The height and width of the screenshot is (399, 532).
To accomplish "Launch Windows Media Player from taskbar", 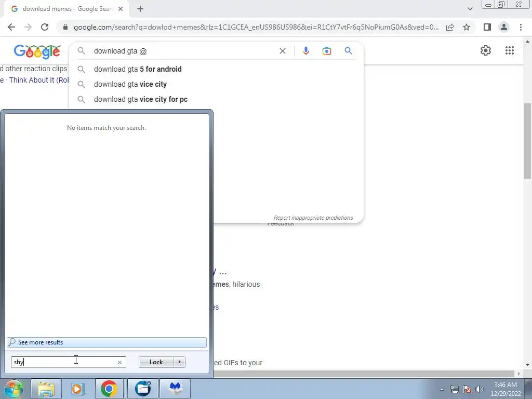I will tap(77, 389).
